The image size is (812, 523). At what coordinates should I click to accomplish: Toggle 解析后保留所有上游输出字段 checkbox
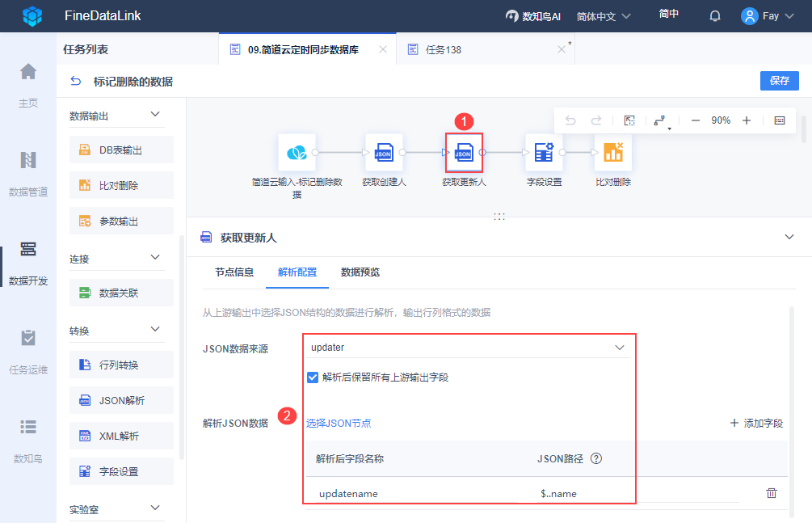coord(312,377)
